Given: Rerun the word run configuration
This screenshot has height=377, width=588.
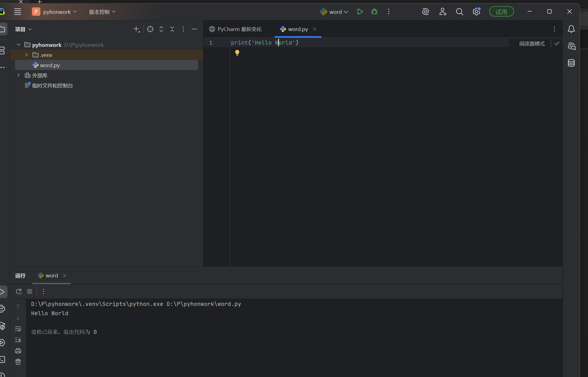Looking at the screenshot, I should [19, 291].
